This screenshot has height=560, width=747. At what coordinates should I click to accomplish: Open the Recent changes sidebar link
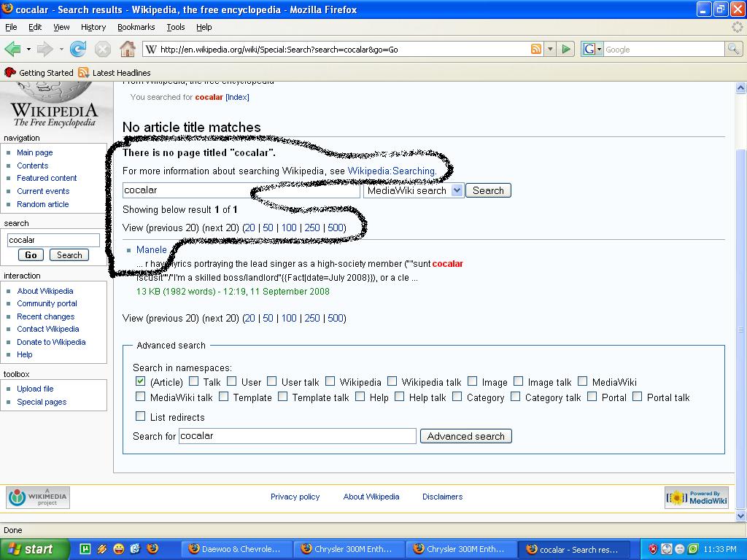46,316
